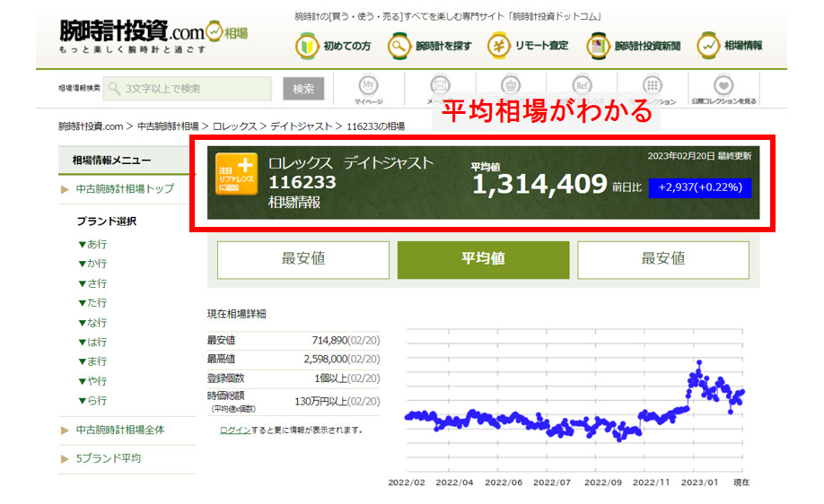Image resolution: width=824 pixels, height=504 pixels.
Task: Click breadcrumb link デイトジャスト
Action: (x=301, y=126)
